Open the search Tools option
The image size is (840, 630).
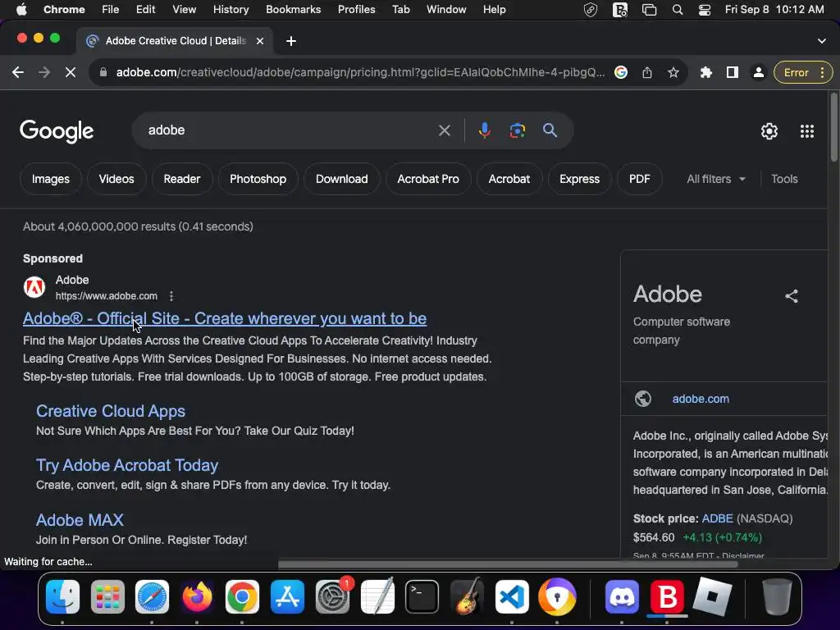coord(784,179)
